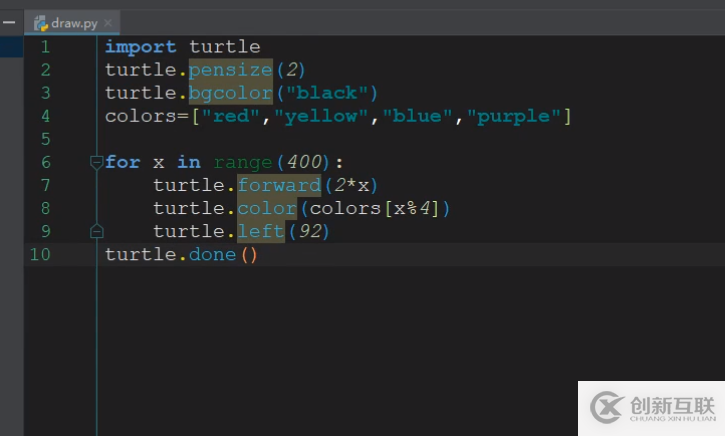Click the 'colors' variable on line 4
725x436 pixels.
(x=141, y=116)
